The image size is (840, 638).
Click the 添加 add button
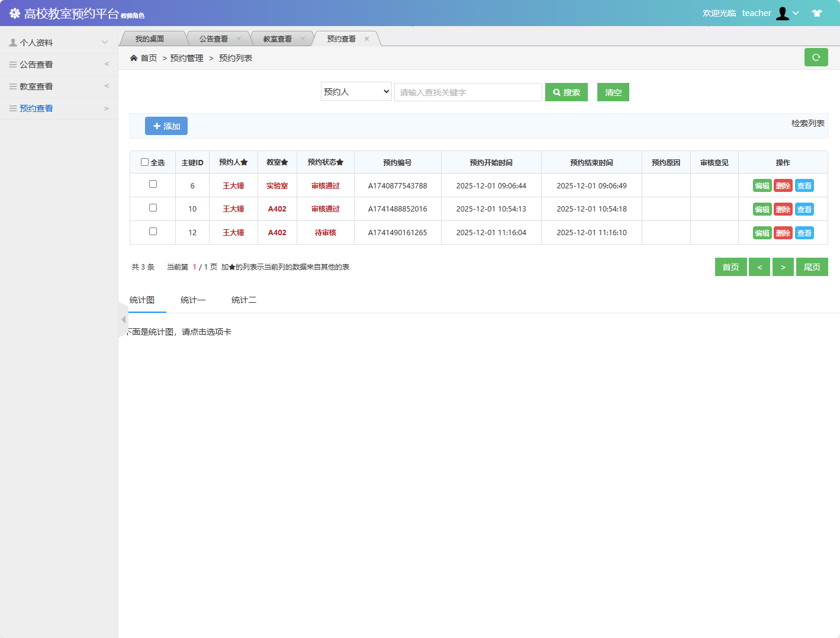point(166,126)
